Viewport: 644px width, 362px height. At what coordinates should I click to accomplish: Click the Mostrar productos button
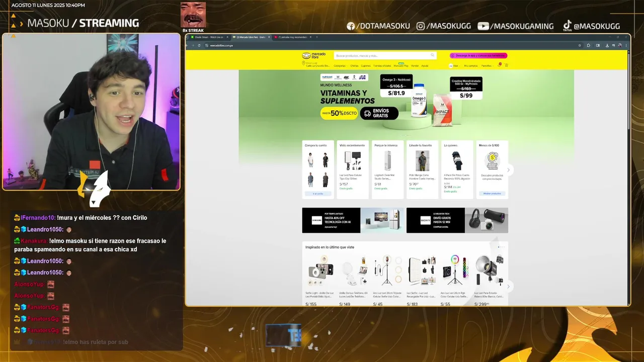[x=492, y=194]
